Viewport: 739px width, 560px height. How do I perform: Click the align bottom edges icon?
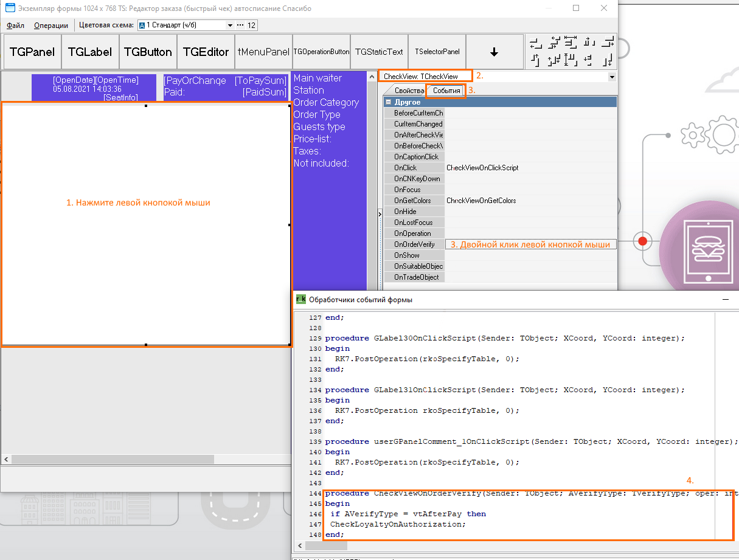click(608, 60)
